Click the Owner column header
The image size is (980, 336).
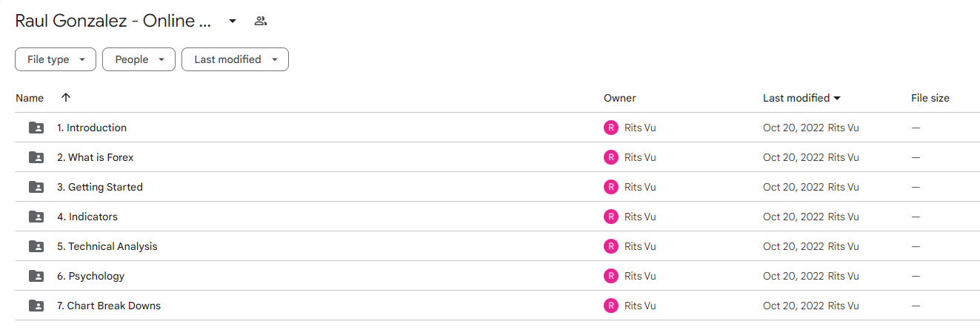click(x=620, y=98)
